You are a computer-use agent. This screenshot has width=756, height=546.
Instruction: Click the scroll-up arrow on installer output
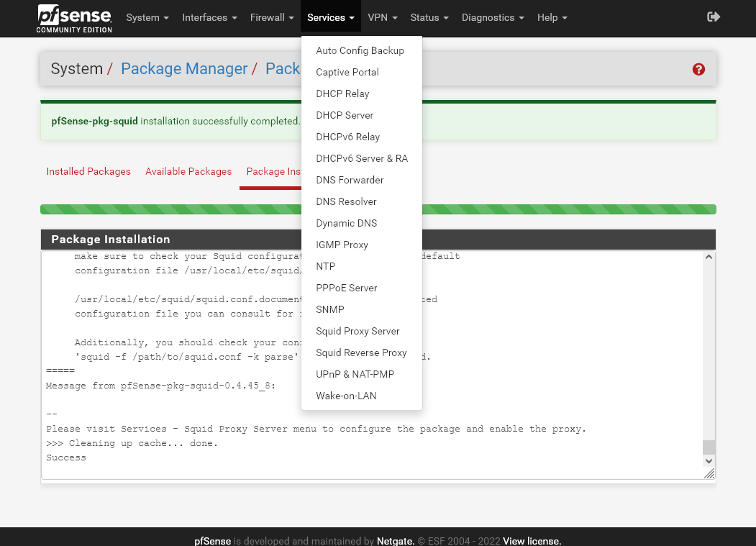click(x=709, y=256)
